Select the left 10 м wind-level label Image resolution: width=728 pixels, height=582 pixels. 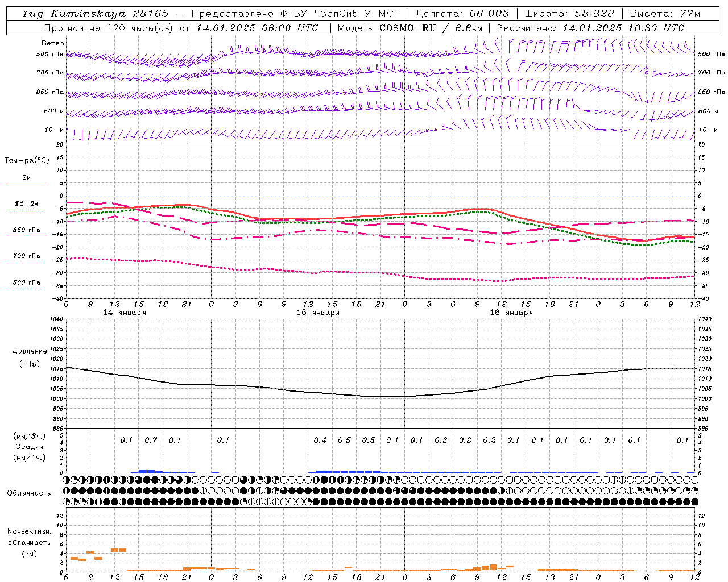point(55,130)
